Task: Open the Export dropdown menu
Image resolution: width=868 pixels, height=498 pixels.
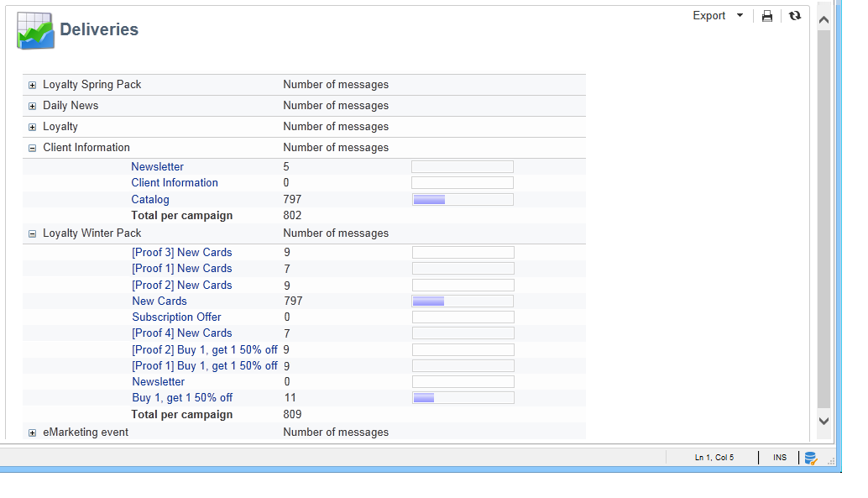Action: [x=718, y=16]
